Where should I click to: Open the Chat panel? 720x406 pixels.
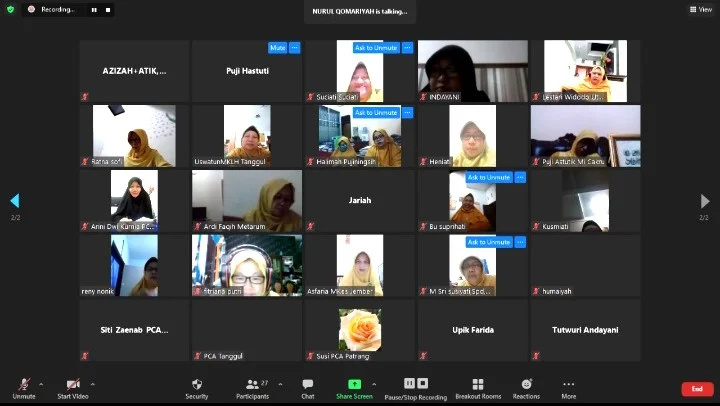[308, 385]
